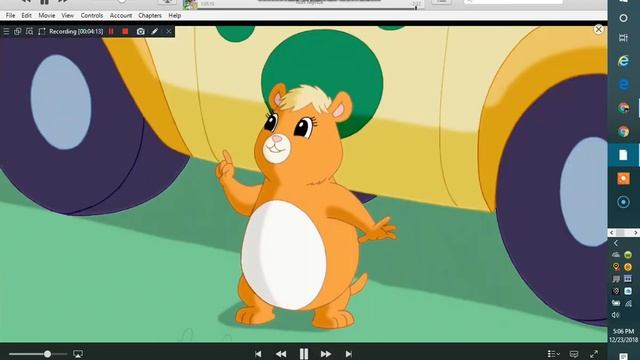Viewport: 640px width, 360px height.
Task: Open the speaker volume tray icon
Action: (x=616, y=315)
